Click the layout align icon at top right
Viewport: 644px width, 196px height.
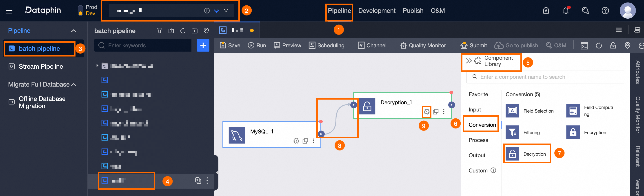click(x=637, y=30)
